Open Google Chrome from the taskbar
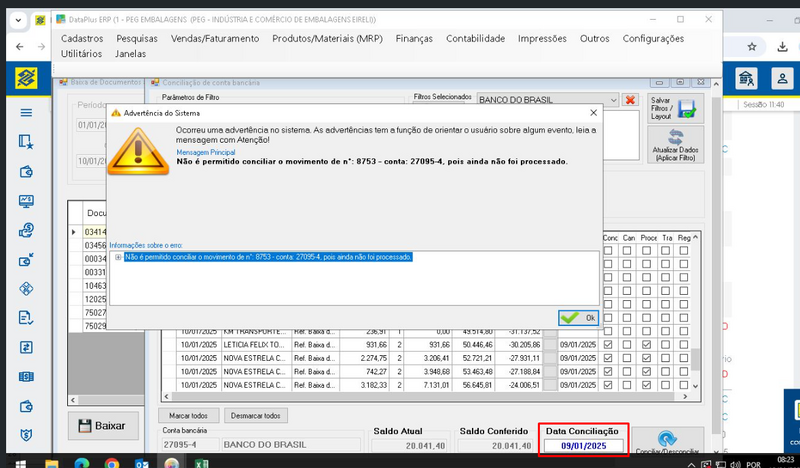Screen dimensions: 800x468 tap(112, 463)
